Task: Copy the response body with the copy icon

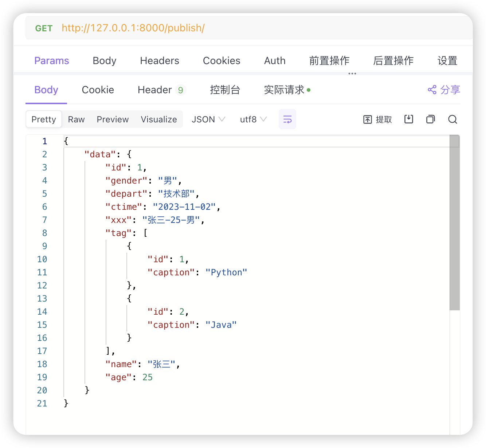Action: pyautogui.click(x=431, y=119)
